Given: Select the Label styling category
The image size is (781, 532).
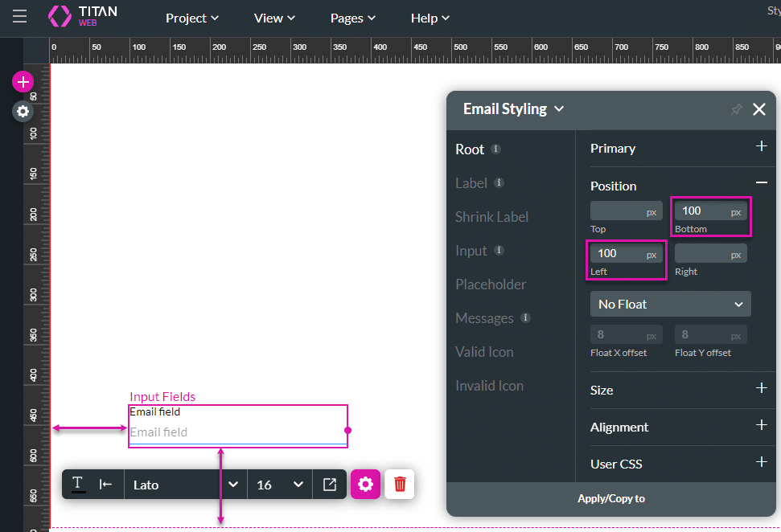Looking at the screenshot, I should [x=471, y=183].
